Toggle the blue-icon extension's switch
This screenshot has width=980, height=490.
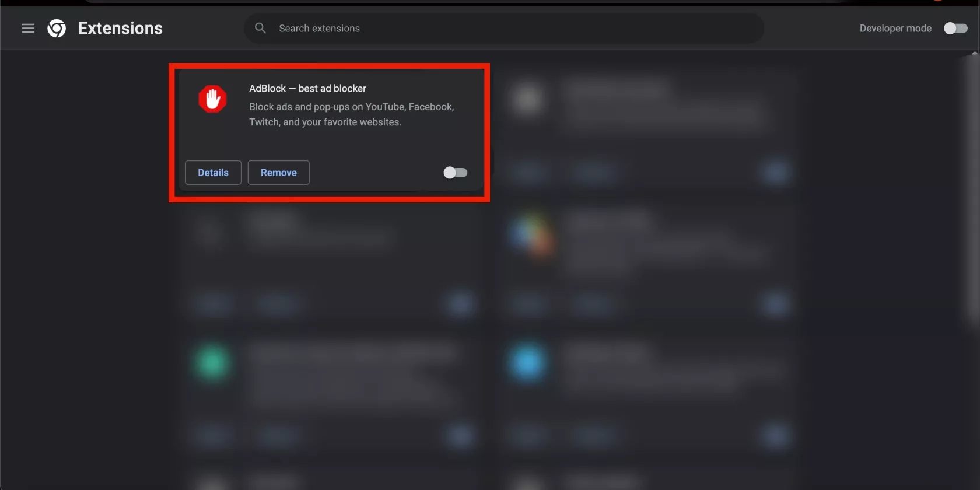[x=775, y=436]
